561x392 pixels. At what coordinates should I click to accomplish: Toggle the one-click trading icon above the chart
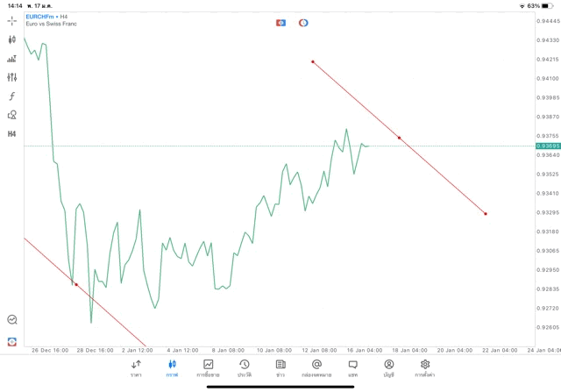(280, 21)
